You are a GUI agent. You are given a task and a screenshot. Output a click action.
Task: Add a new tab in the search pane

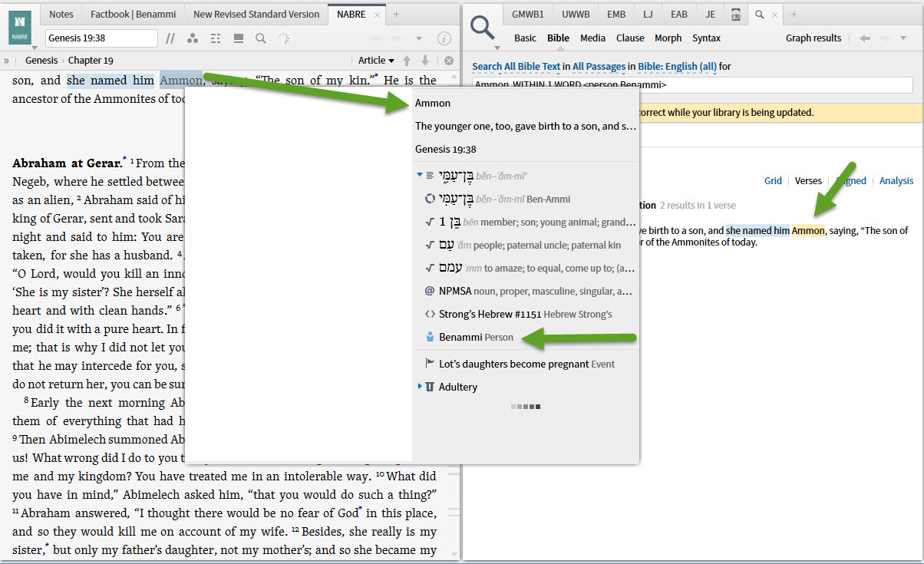tap(794, 15)
